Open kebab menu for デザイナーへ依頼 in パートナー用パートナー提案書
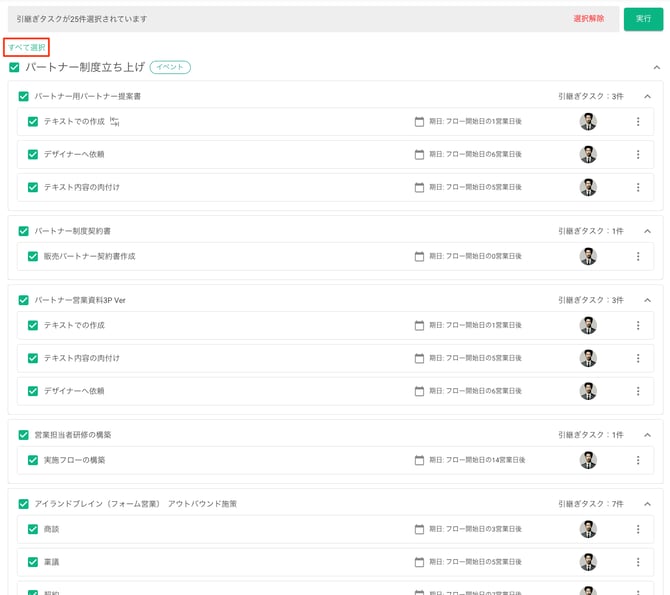This screenshot has height=595, width=670. coord(638,154)
